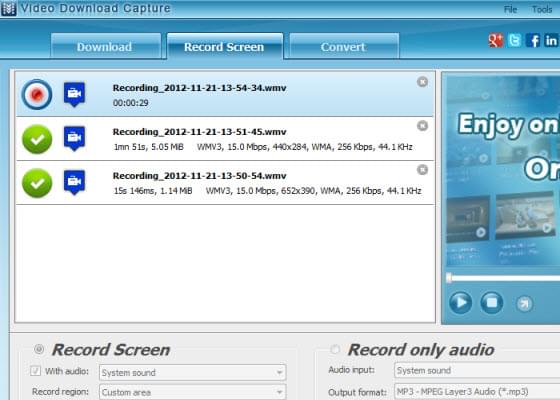Open the Twitter share icon
This screenshot has width=560, height=400.
[514, 40]
